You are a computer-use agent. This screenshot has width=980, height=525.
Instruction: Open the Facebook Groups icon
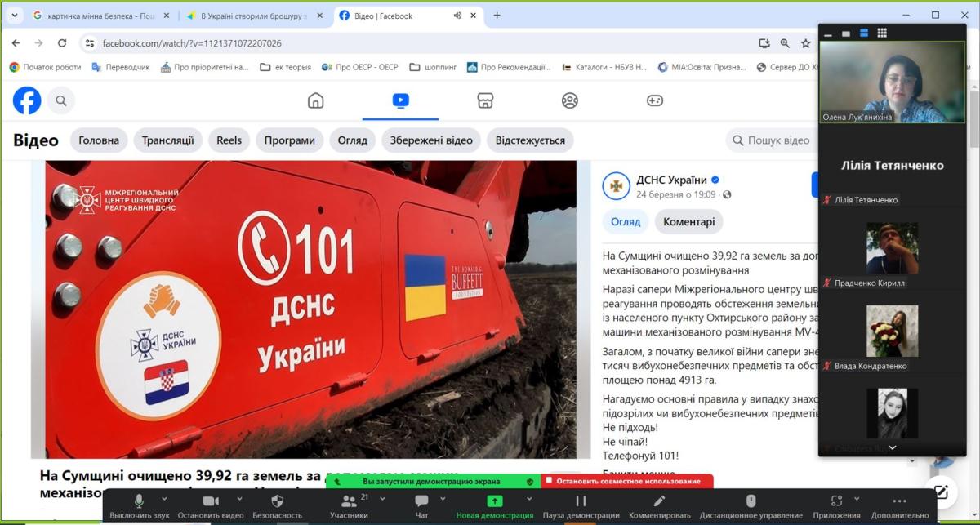point(570,100)
